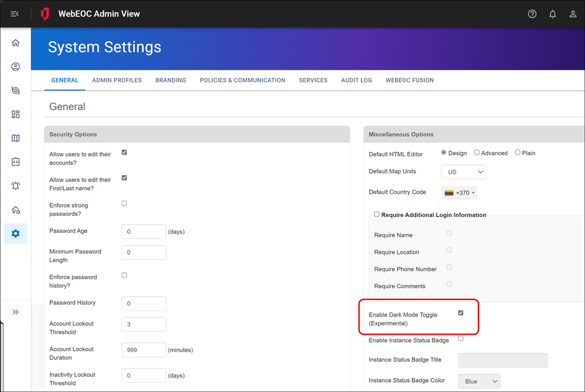
Task: Switch to the Admin Profiles tab
Action: pyautogui.click(x=116, y=80)
